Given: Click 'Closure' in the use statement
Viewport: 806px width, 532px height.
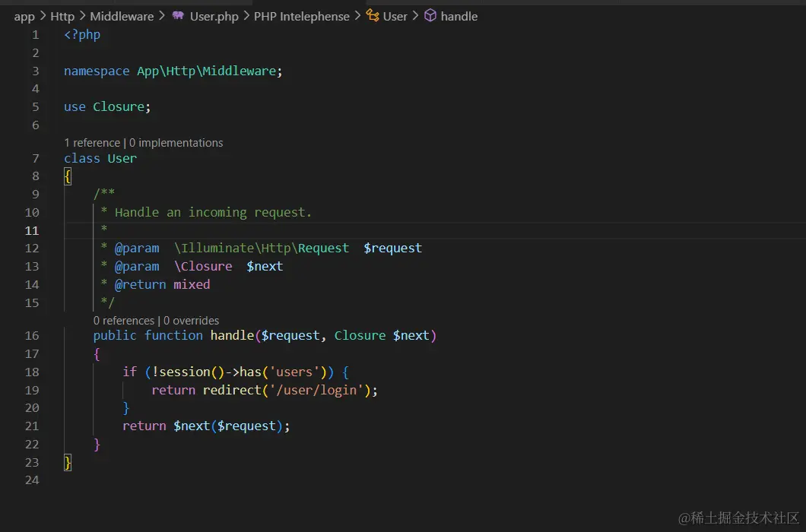Looking at the screenshot, I should coord(119,107).
